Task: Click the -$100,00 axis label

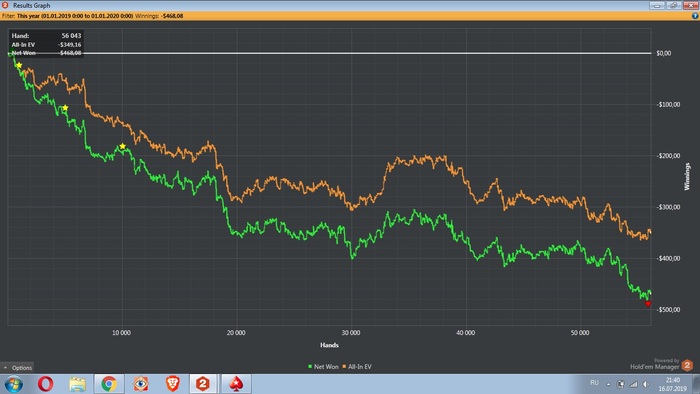Action: point(668,104)
